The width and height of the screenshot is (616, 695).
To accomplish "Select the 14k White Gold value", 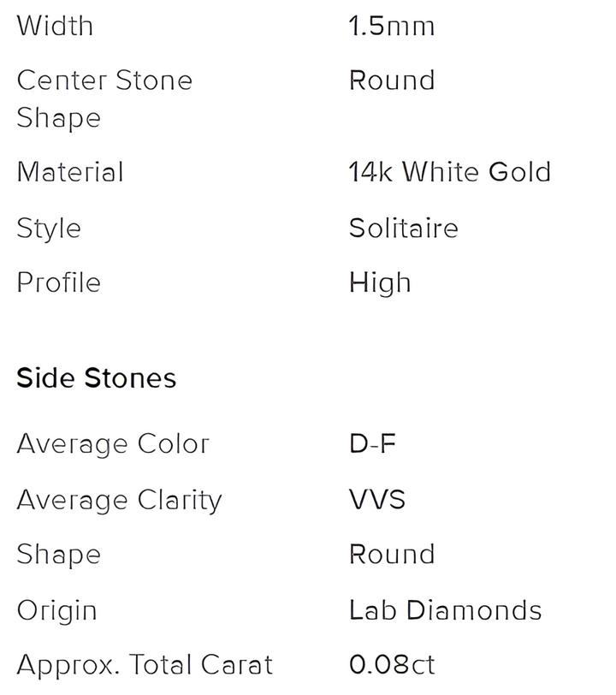I will tap(449, 172).
